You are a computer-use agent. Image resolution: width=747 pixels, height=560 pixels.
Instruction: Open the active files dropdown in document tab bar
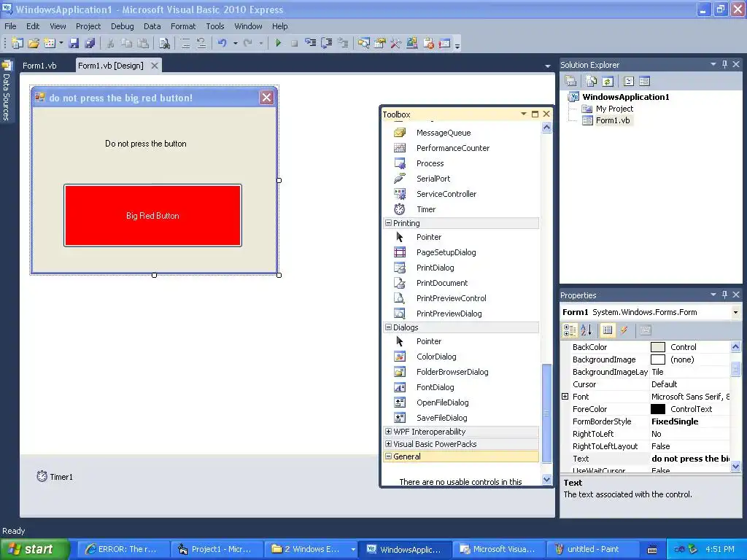(x=547, y=66)
